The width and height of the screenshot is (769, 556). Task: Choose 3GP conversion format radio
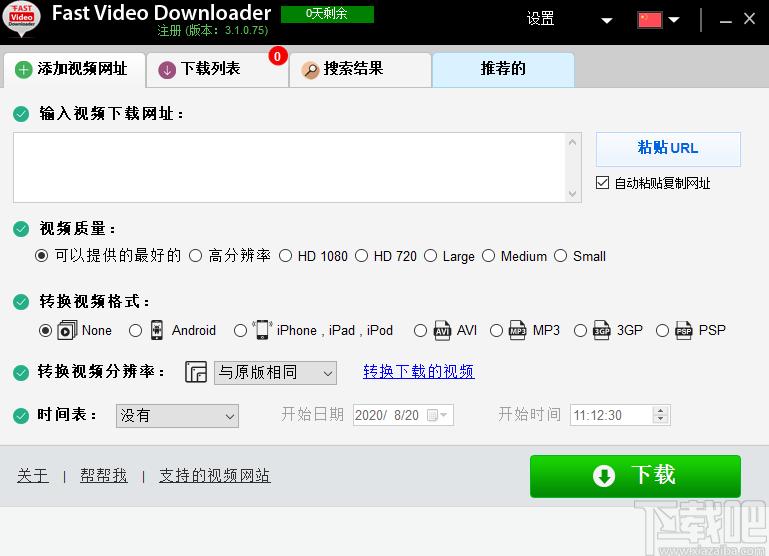click(x=580, y=330)
